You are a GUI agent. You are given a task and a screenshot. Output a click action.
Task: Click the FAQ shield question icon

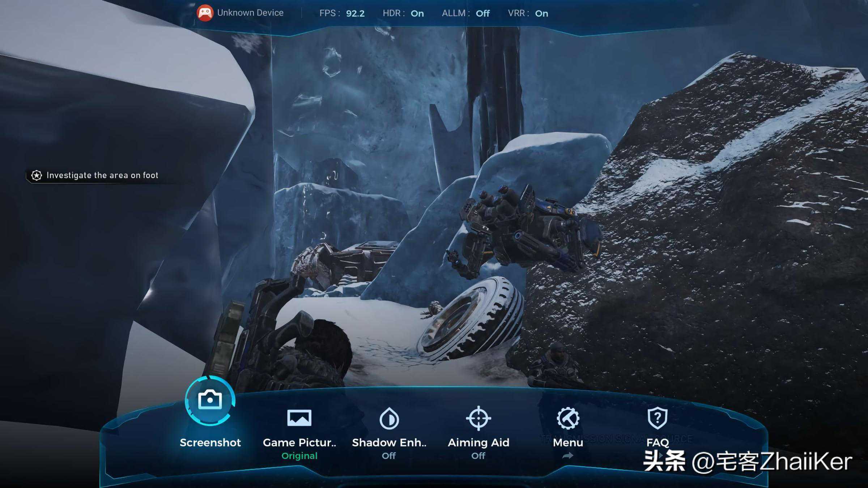(x=657, y=418)
